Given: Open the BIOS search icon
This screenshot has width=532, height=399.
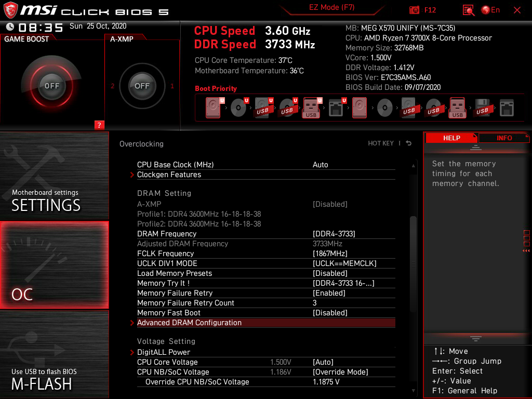Looking at the screenshot, I should point(468,10).
